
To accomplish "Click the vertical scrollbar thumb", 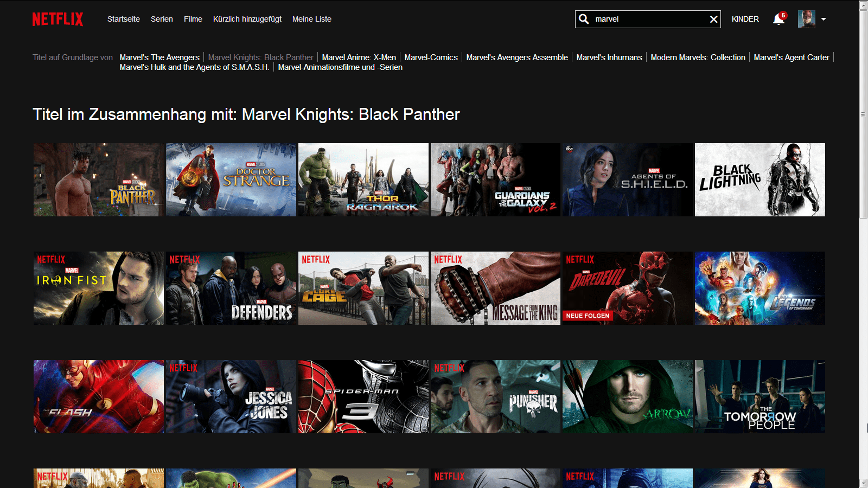I will (x=863, y=114).
